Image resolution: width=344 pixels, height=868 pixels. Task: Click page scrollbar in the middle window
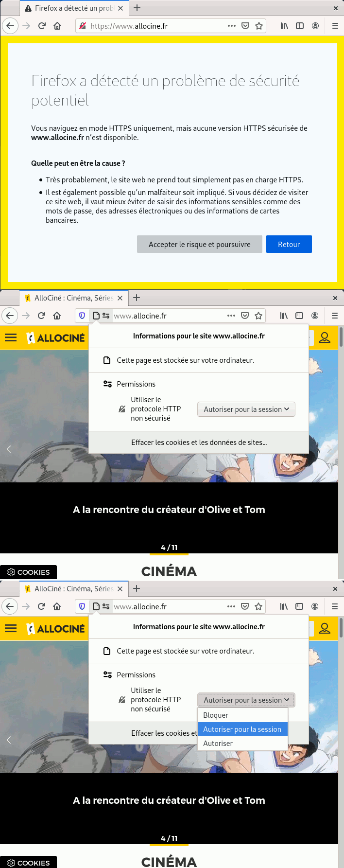341,337
